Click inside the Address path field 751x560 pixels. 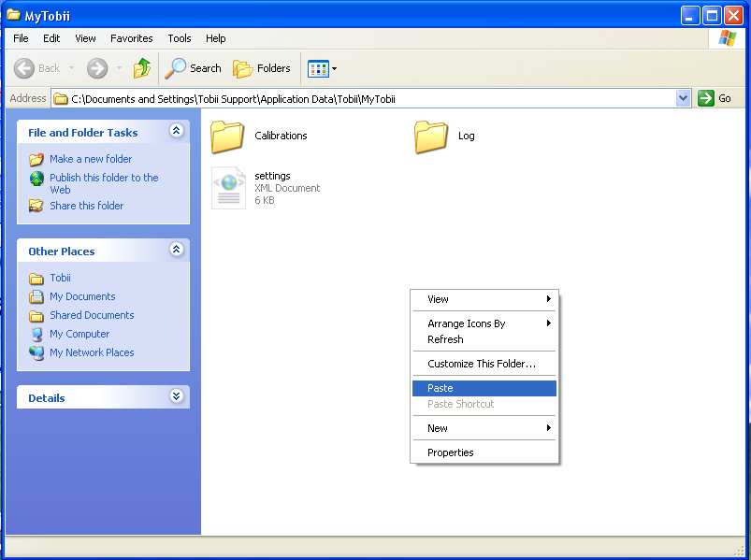364,98
